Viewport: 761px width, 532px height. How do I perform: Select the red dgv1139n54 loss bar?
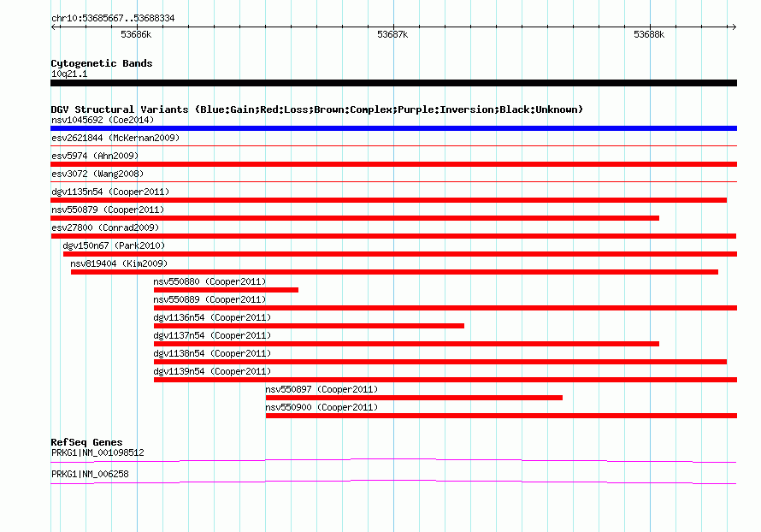445,380
